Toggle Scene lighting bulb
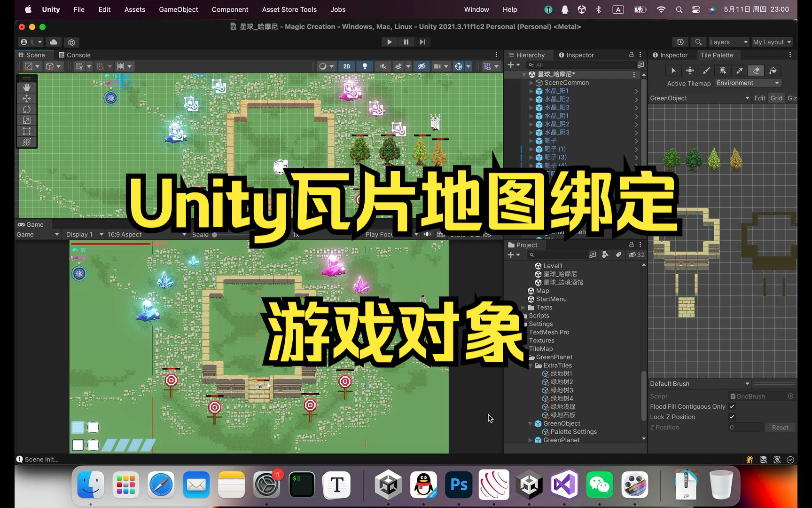 365,66
